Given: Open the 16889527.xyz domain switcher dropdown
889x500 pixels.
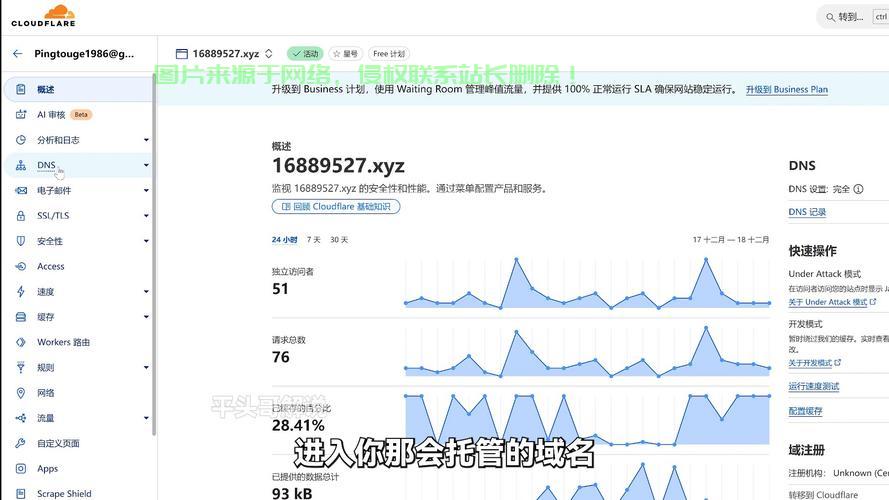Looking at the screenshot, I should 269,54.
